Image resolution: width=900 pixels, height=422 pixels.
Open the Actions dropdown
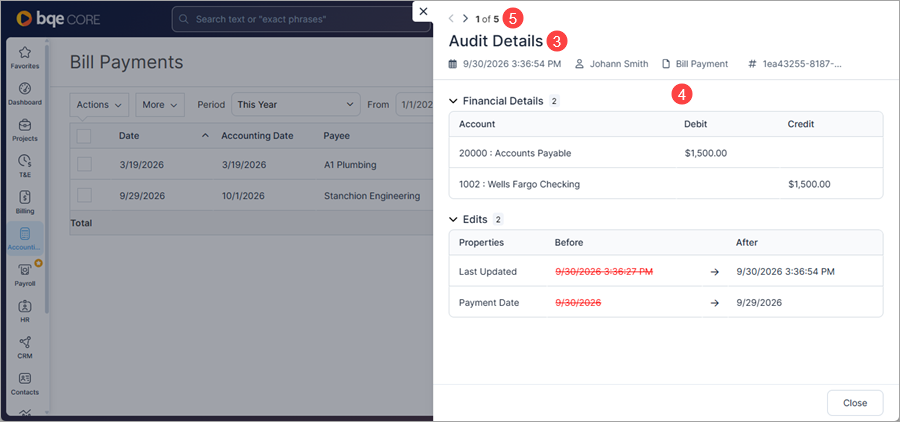coord(99,104)
